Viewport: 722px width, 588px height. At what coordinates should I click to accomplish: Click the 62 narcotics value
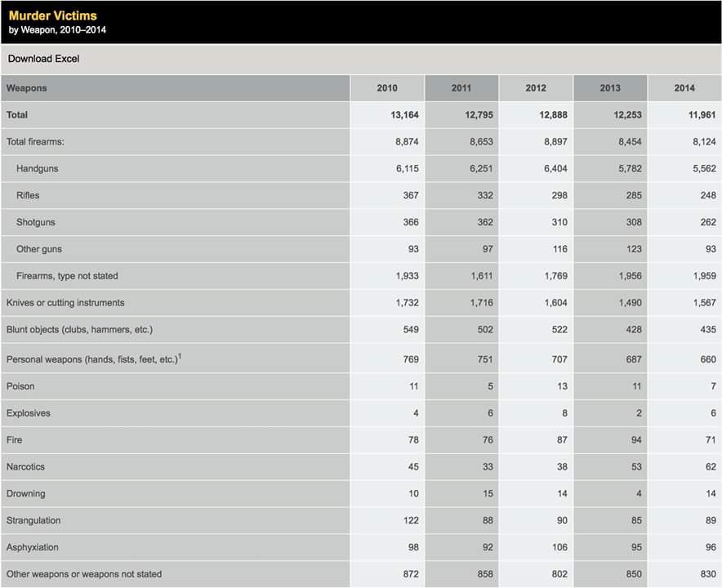tap(711, 467)
